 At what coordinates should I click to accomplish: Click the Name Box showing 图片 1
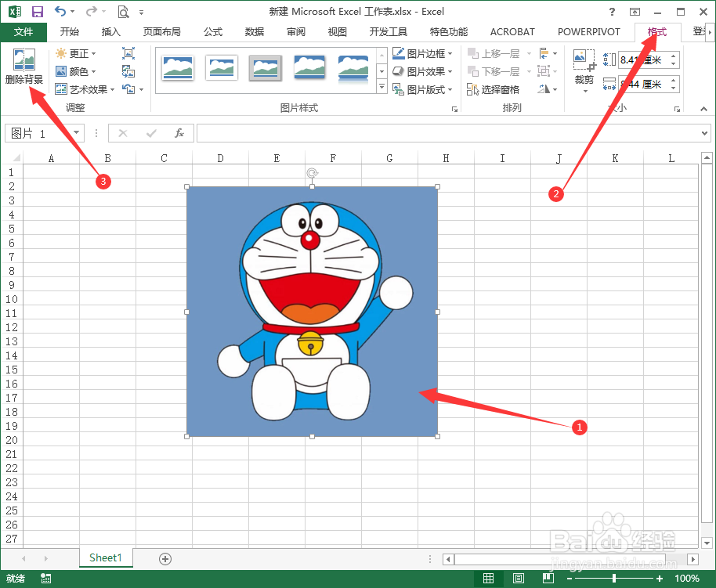[39, 133]
